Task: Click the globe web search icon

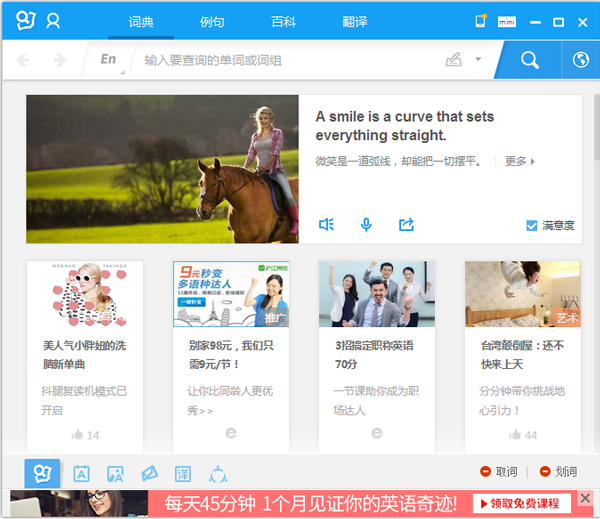Action: 580,60
